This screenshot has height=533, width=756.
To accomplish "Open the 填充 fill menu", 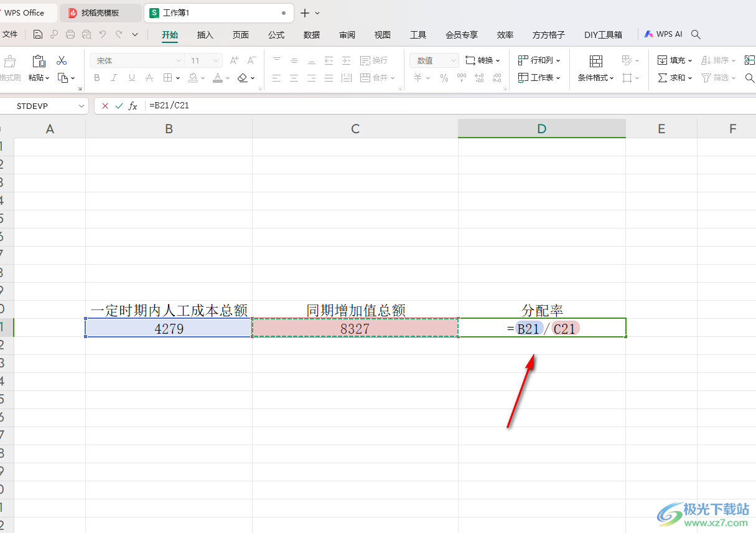I will [x=675, y=60].
